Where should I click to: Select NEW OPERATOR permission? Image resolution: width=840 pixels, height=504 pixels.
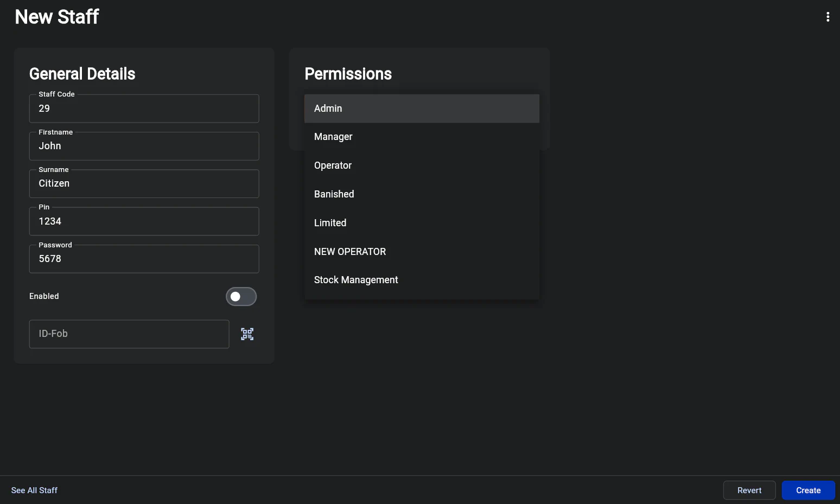click(421, 252)
